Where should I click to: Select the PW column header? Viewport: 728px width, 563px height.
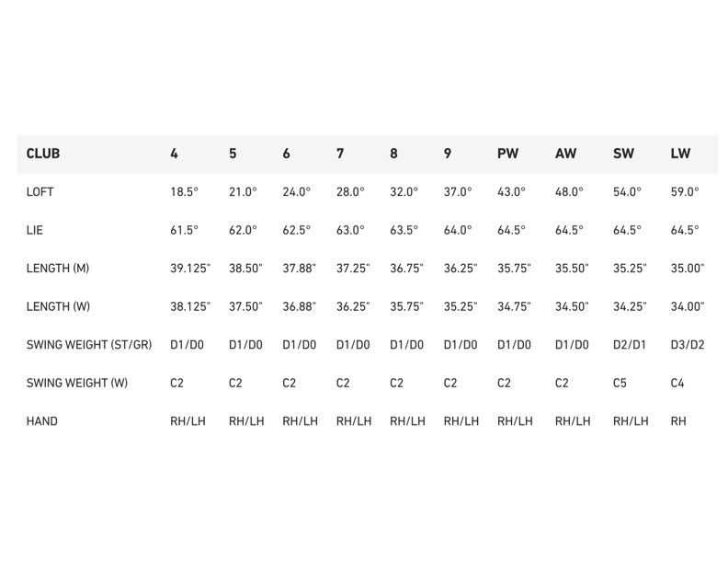coord(507,154)
